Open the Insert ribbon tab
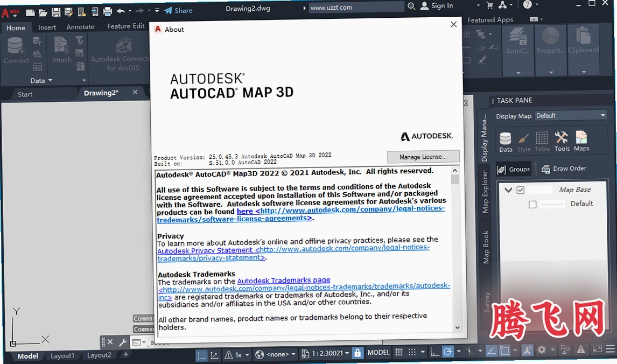Image resolution: width=617 pixels, height=364 pixels. (47, 27)
